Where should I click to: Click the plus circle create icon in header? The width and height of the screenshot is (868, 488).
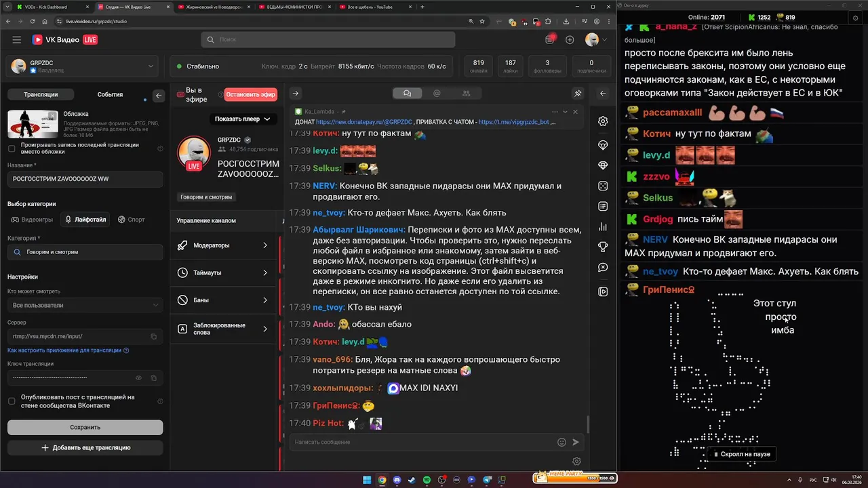(x=570, y=40)
